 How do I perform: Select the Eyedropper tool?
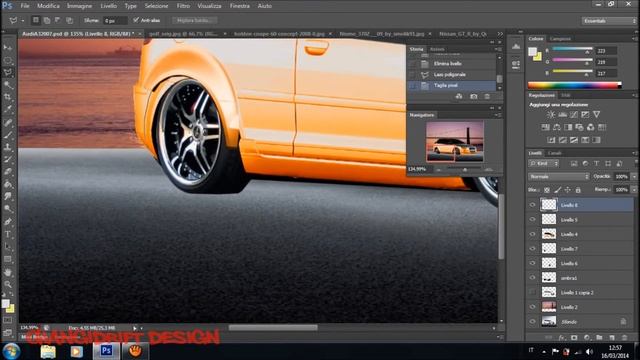click(x=8, y=109)
